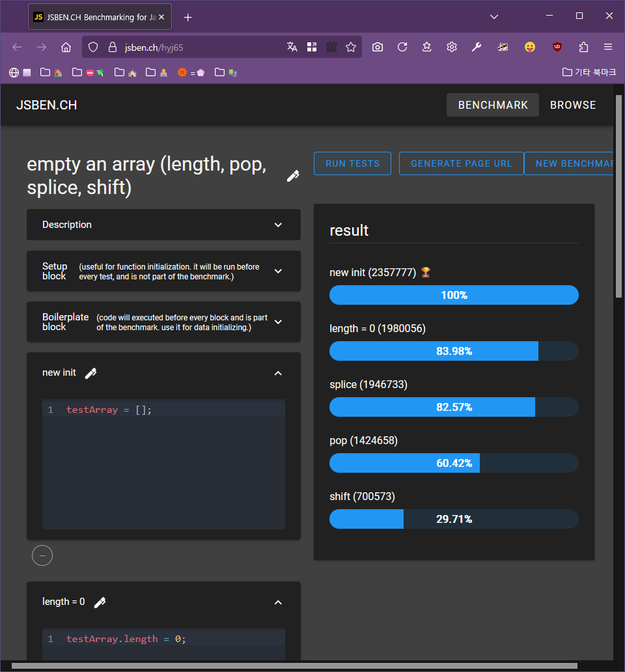This screenshot has height=672, width=625.
Task: Click the GENERATE PAGE URL button
Action: click(x=461, y=163)
